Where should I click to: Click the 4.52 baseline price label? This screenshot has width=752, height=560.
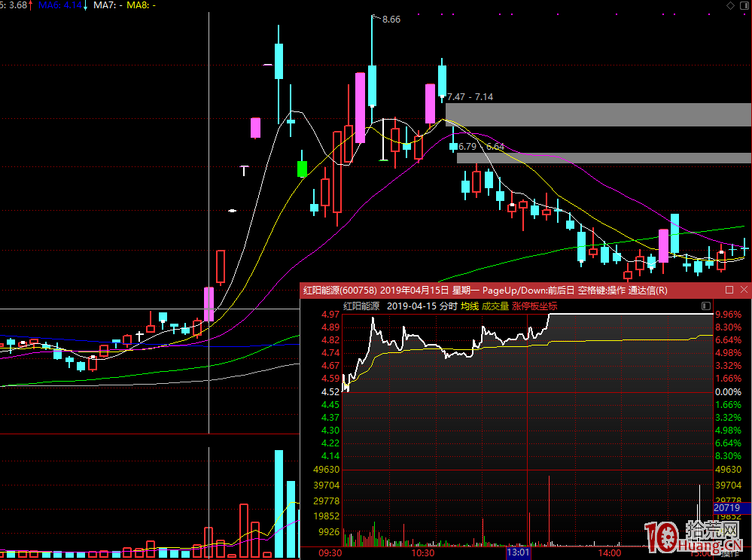[330, 391]
